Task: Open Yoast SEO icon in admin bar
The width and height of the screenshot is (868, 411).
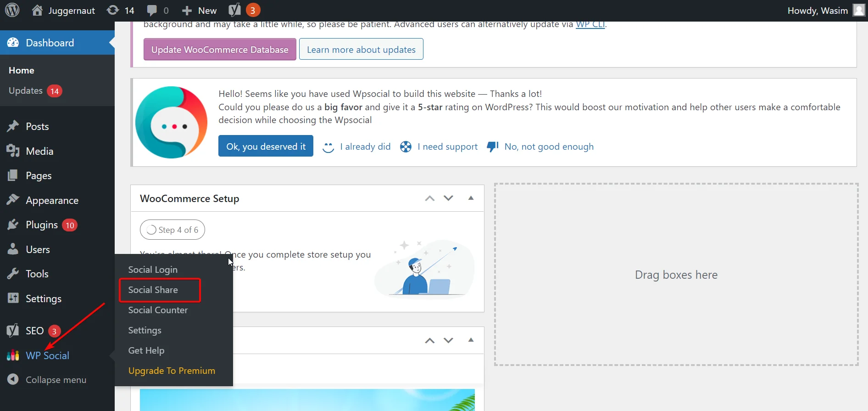Action: point(234,10)
